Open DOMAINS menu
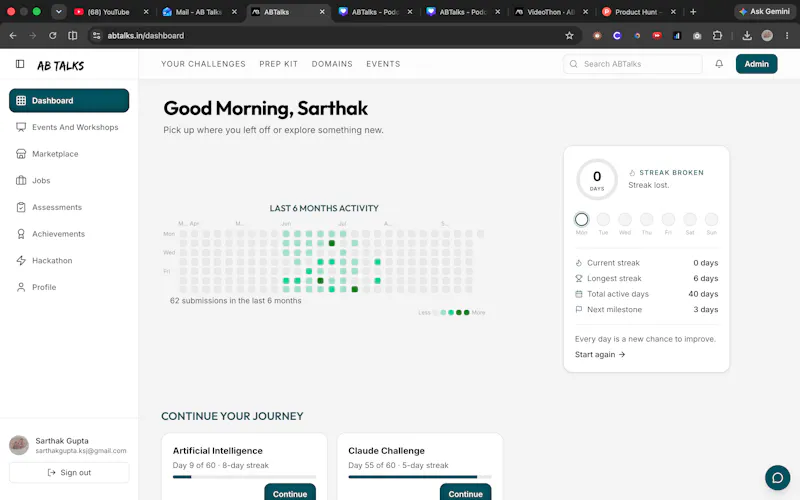The height and width of the screenshot is (500, 800). click(x=332, y=64)
